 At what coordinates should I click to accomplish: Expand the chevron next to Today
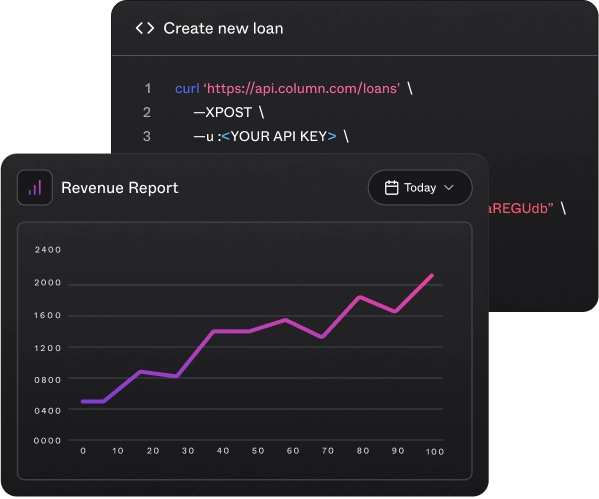449,188
